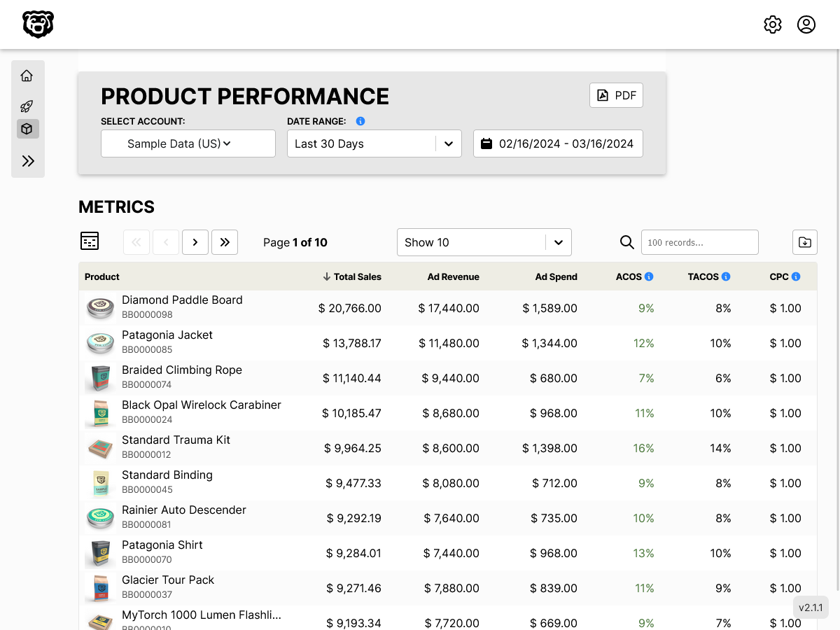This screenshot has height=630, width=840.
Task: Open the date range calendar picker
Action: 558,143
